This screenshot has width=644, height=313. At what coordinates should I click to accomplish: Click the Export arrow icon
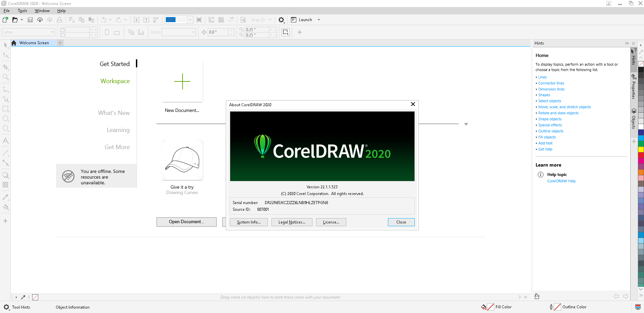146,20
